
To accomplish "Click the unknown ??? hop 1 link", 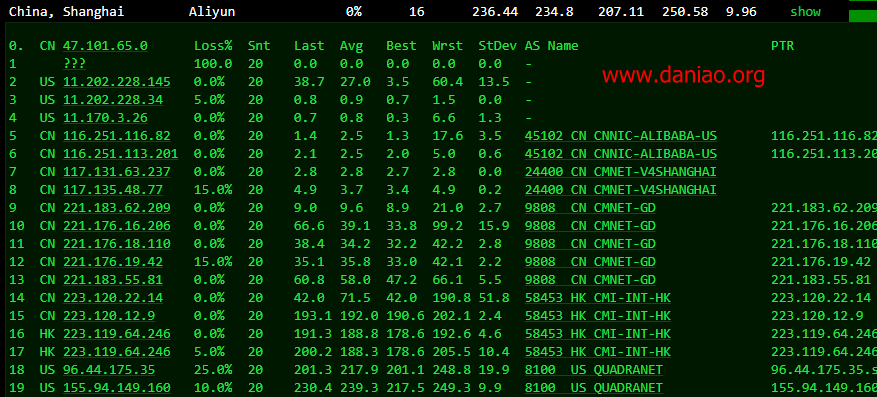I will pos(74,64).
